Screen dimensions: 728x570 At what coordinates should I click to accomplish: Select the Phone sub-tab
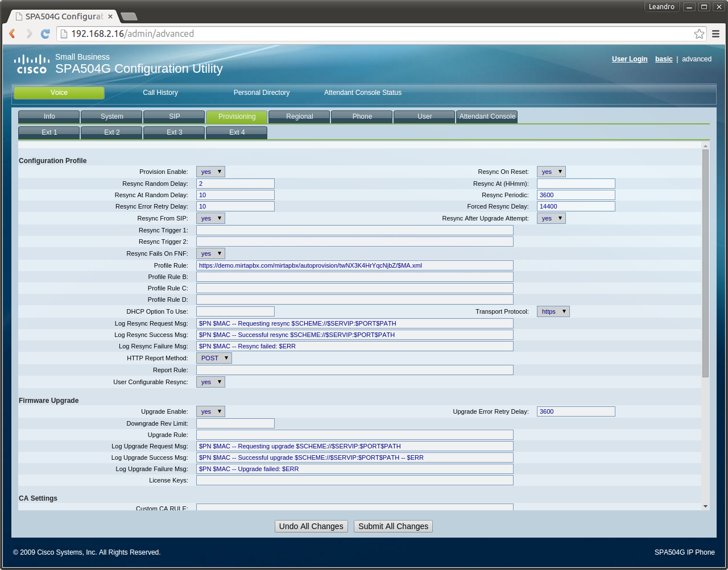362,117
